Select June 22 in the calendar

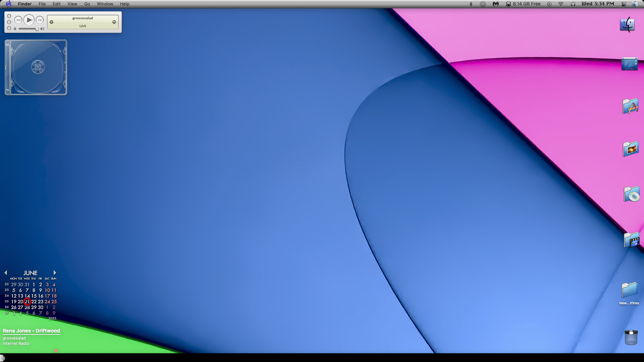(x=34, y=302)
